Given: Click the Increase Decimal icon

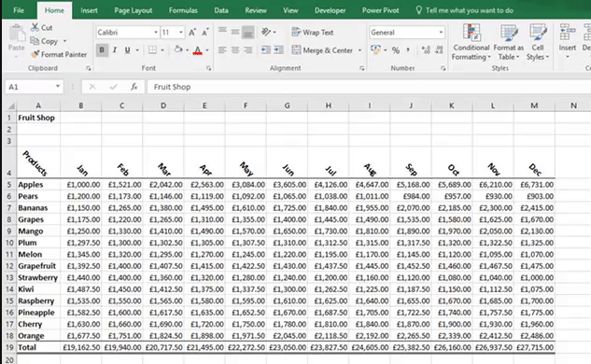Looking at the screenshot, I should pyautogui.click(x=426, y=50).
